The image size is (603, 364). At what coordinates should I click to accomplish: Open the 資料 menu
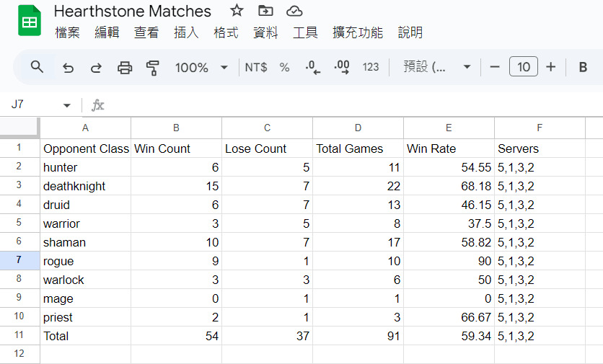[265, 32]
